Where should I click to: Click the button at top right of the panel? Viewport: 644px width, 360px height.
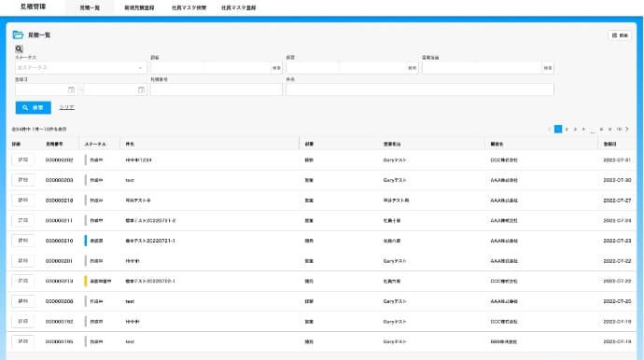pos(620,35)
